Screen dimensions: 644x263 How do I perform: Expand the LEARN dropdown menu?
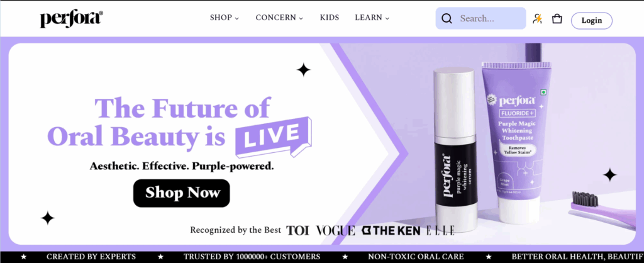click(x=372, y=18)
